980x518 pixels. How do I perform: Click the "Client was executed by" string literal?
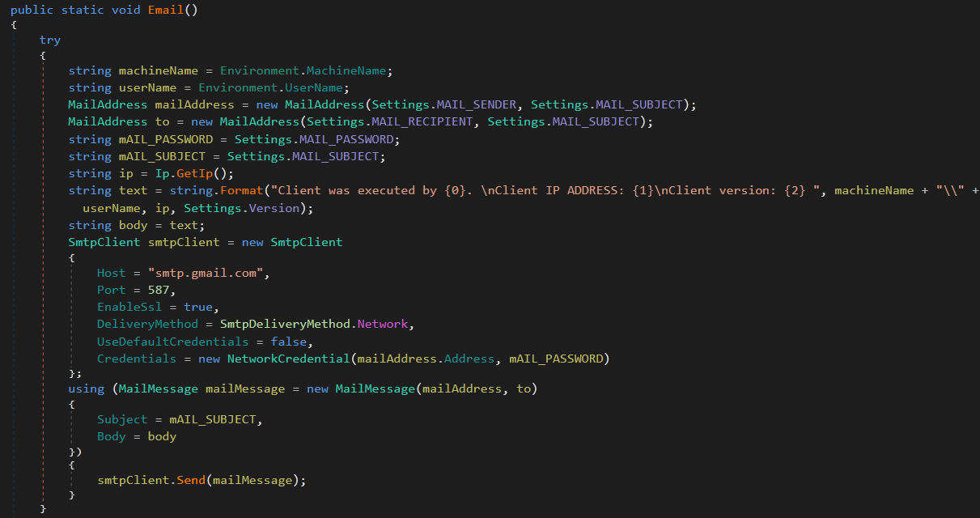(x=545, y=190)
